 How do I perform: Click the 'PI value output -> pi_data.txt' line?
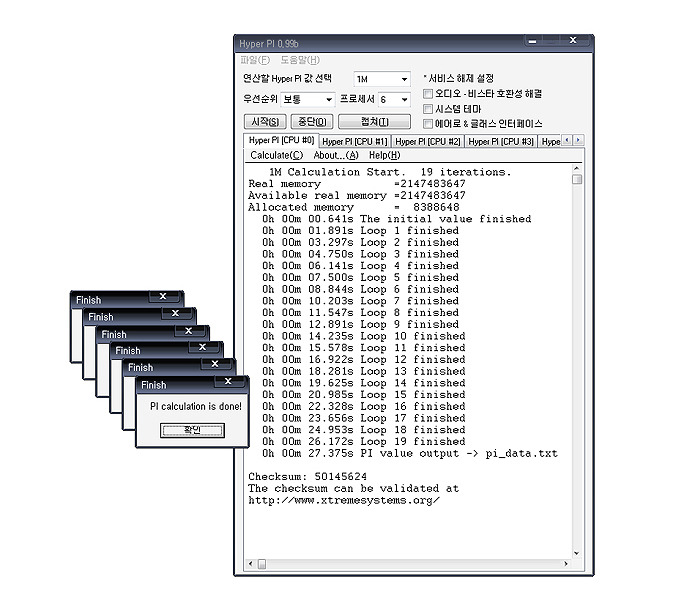coord(410,453)
